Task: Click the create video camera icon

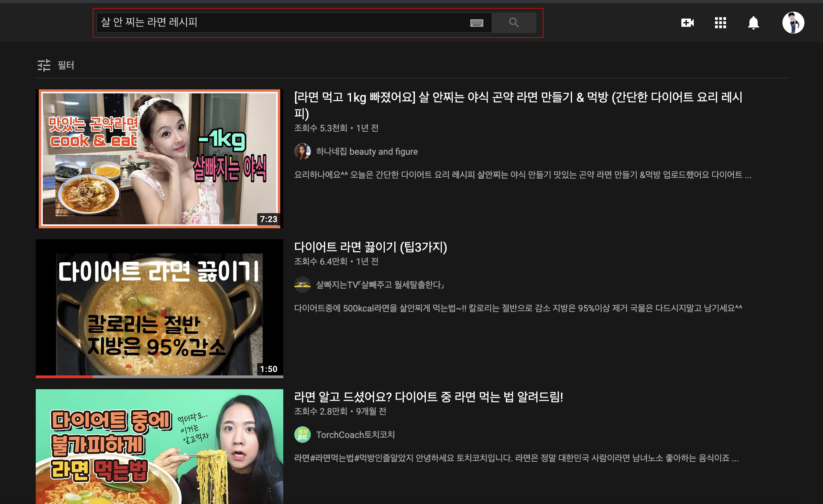Action: [x=688, y=23]
